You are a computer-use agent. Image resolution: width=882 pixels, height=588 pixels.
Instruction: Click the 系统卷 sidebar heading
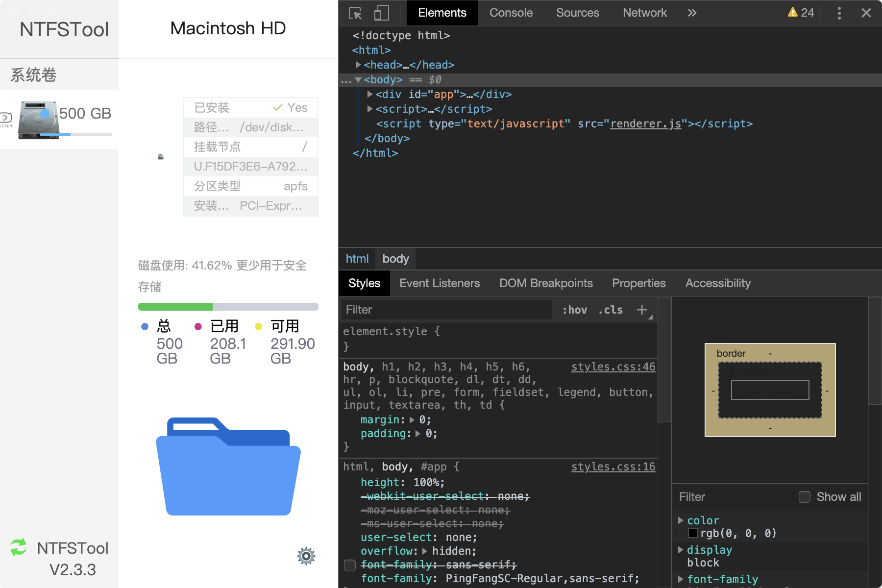click(x=33, y=75)
